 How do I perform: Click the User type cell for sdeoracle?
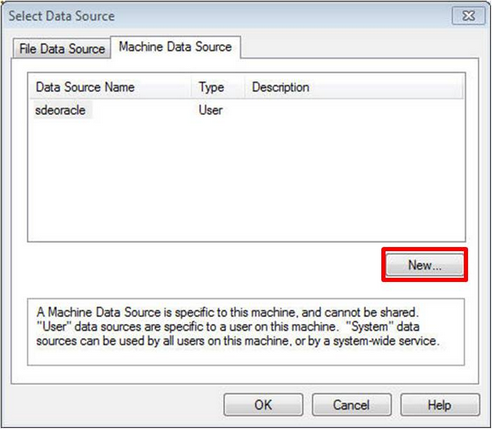(x=211, y=110)
